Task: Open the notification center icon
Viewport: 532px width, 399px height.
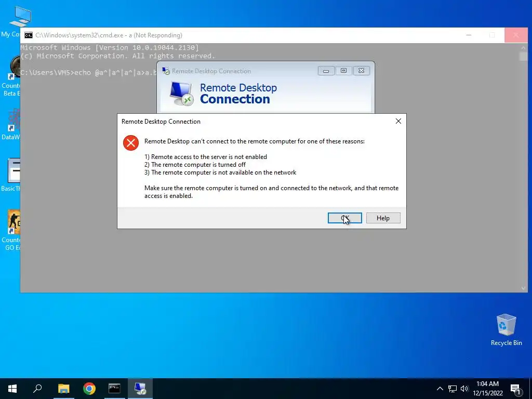Action: pyautogui.click(x=515, y=389)
